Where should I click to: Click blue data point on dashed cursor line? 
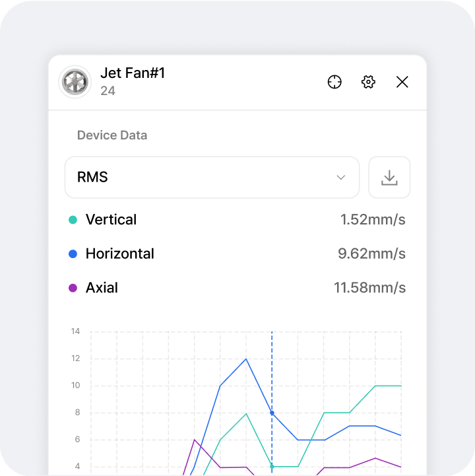[272, 413]
